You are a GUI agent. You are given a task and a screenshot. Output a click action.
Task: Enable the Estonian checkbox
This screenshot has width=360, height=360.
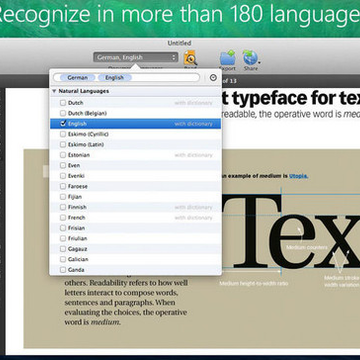(63, 155)
